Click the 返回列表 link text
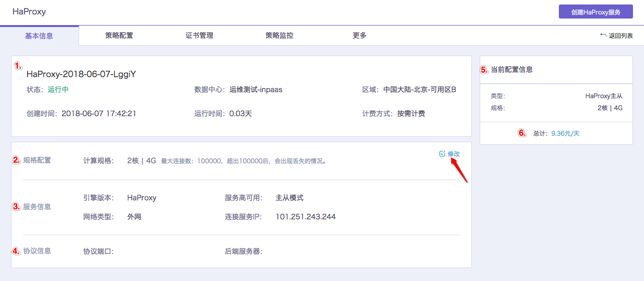 pos(621,36)
